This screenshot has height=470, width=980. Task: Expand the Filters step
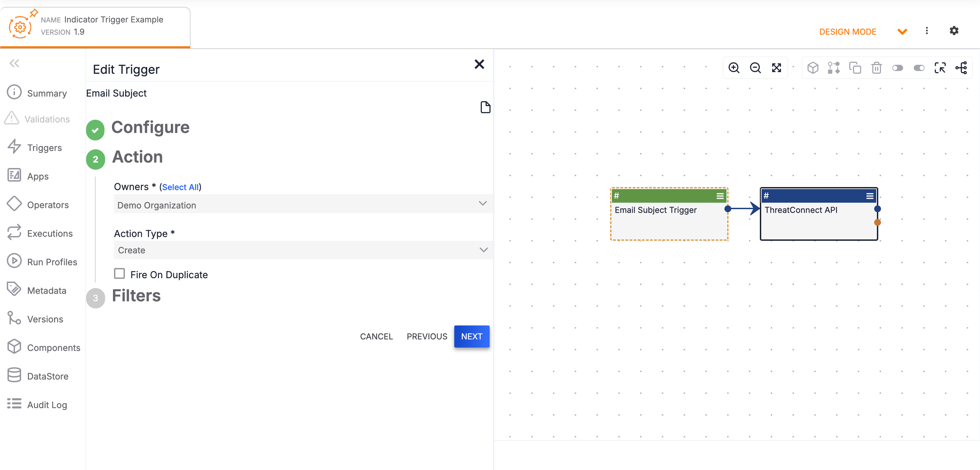coord(136,296)
